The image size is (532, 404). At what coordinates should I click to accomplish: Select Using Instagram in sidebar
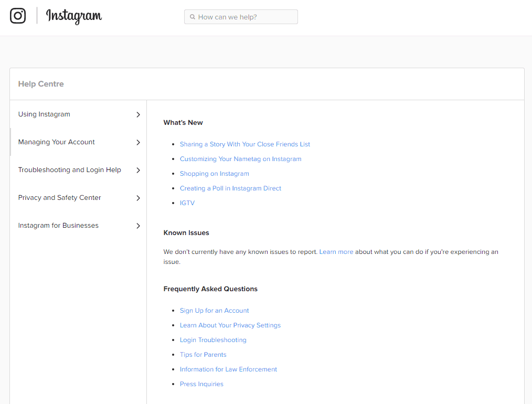[x=44, y=114]
